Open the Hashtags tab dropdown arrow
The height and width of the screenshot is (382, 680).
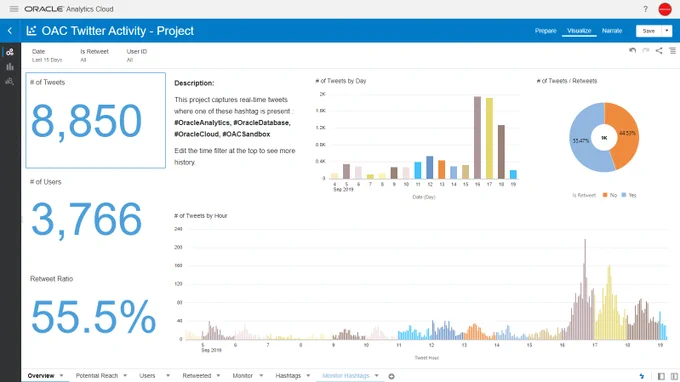[308, 375]
